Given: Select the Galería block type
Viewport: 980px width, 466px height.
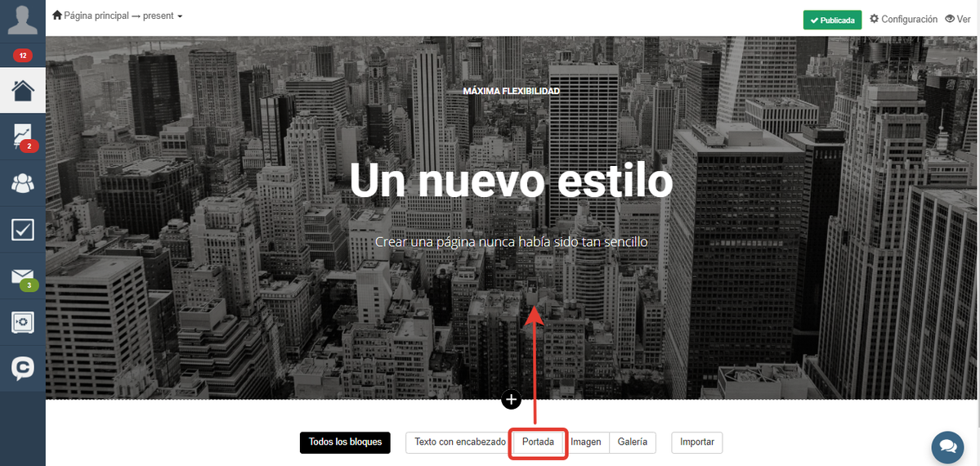Looking at the screenshot, I should tap(633, 441).
